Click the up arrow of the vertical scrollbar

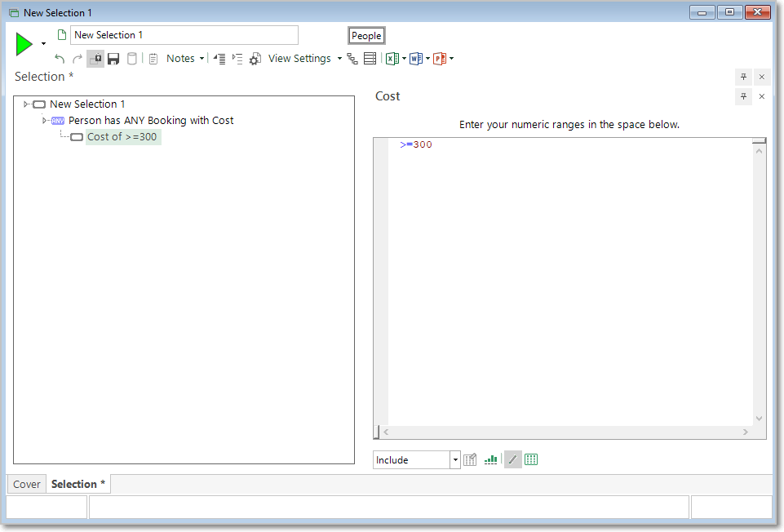[759, 151]
